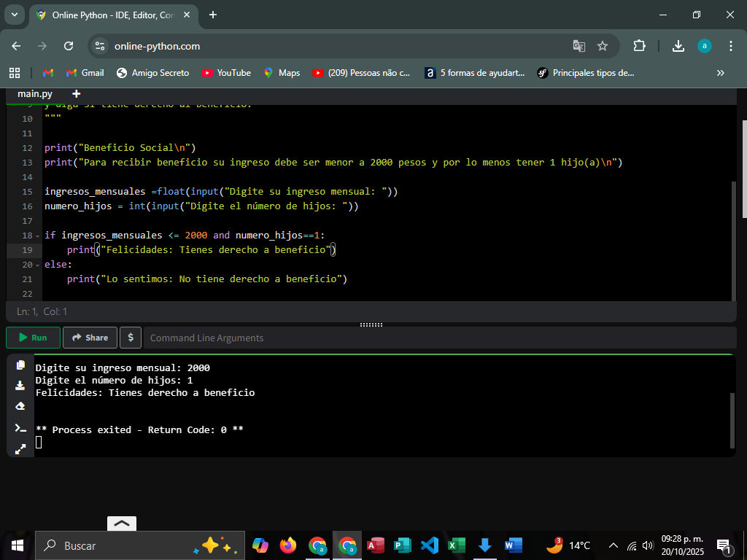Open the translate page icon in the address bar
The width and height of the screenshot is (747, 560).
tap(579, 46)
